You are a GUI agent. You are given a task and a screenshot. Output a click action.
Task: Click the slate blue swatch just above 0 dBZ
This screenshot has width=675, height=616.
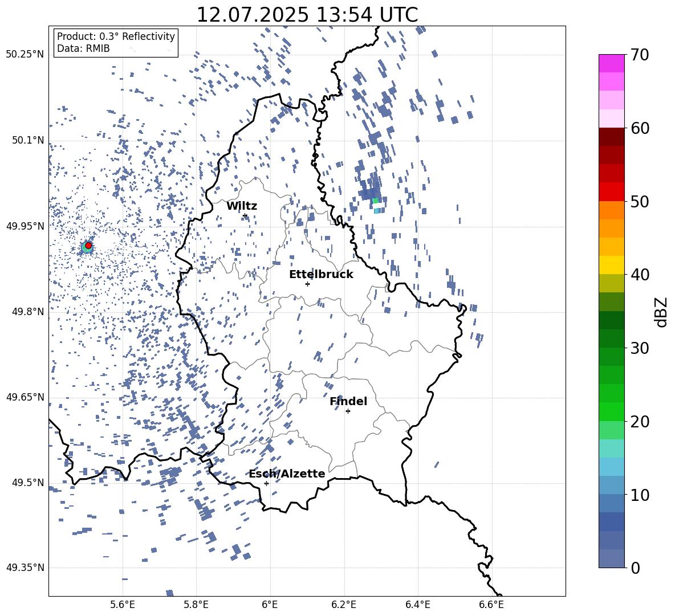click(611, 558)
